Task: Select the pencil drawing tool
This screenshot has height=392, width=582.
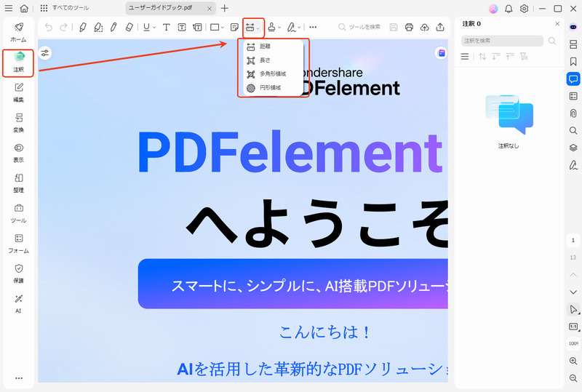Action: (x=113, y=27)
